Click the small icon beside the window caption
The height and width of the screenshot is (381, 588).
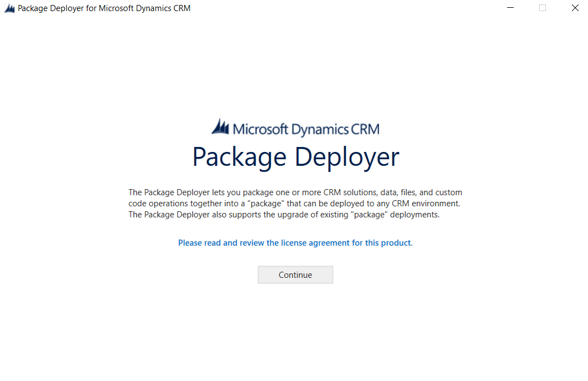(9, 8)
